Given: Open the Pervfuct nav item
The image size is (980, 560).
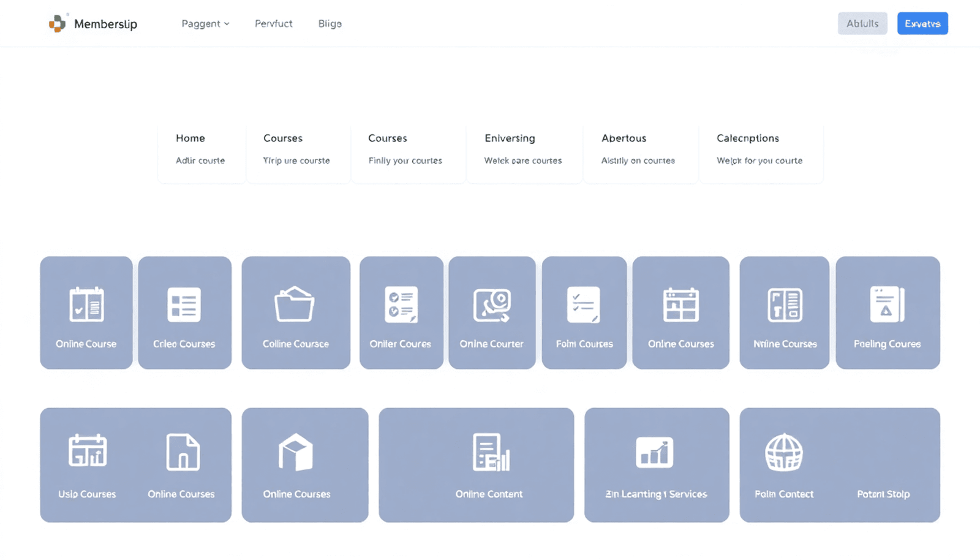Looking at the screenshot, I should pos(273,23).
